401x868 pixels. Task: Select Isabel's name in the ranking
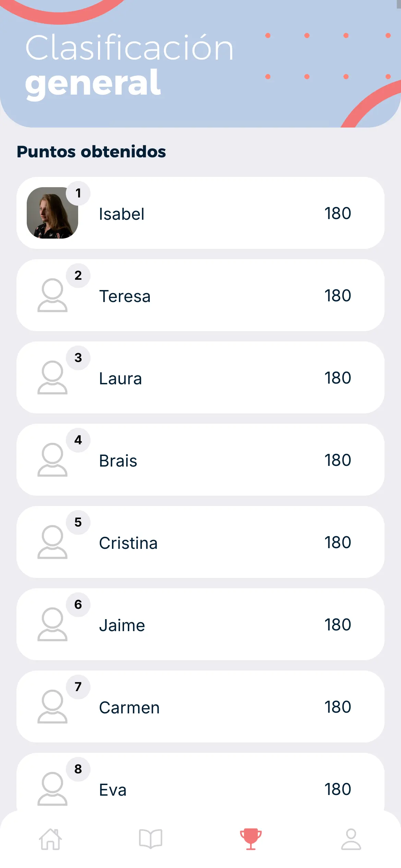tap(122, 214)
